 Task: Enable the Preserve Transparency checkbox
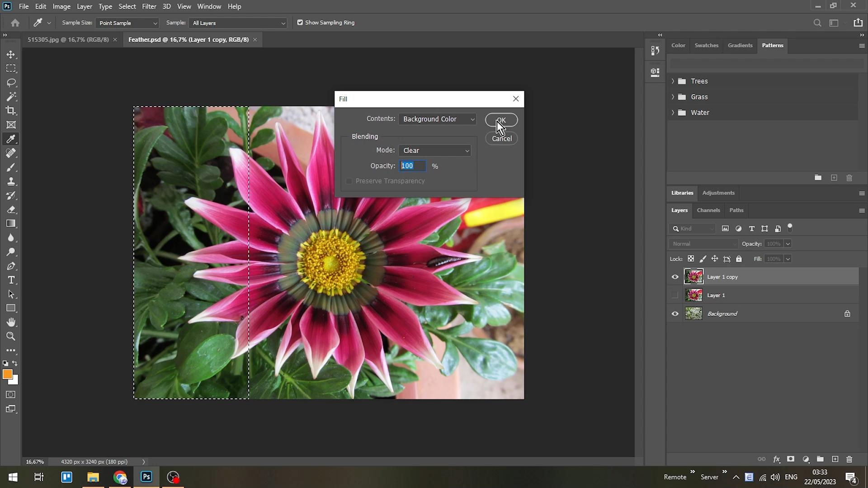pyautogui.click(x=349, y=181)
